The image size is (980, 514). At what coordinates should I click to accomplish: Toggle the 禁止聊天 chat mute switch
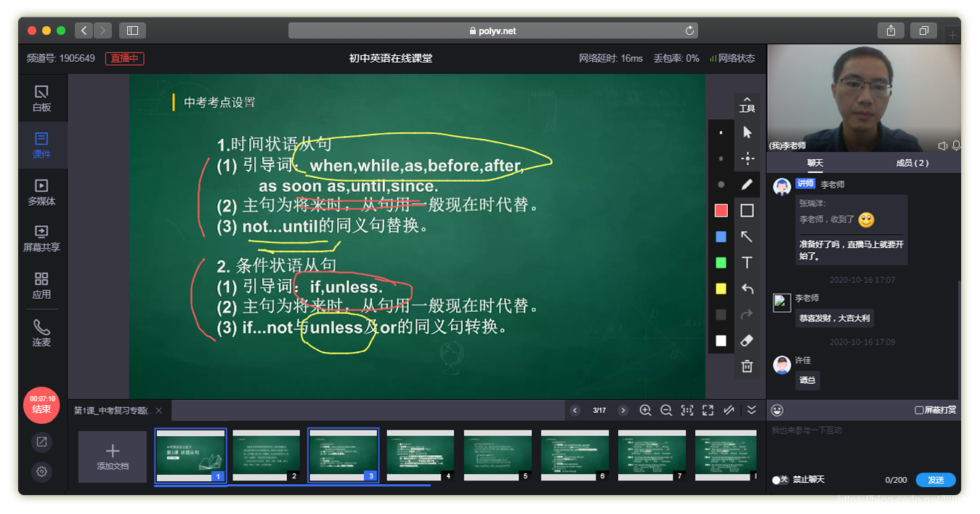(x=777, y=480)
